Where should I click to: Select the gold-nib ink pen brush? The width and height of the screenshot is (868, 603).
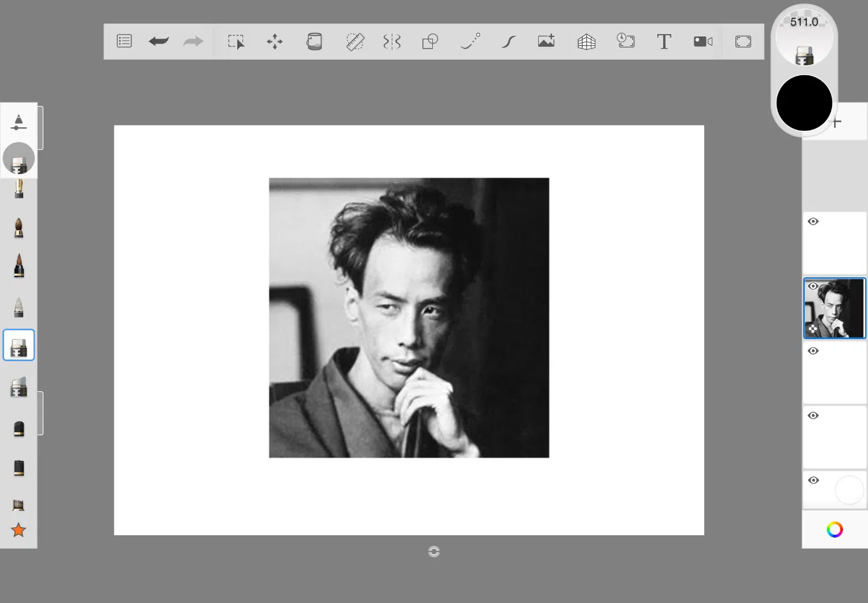(19, 189)
